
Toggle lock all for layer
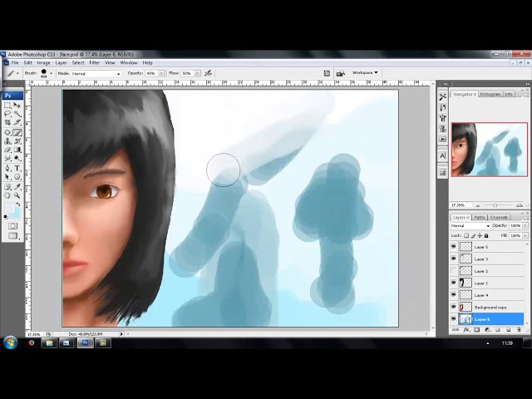(x=486, y=235)
